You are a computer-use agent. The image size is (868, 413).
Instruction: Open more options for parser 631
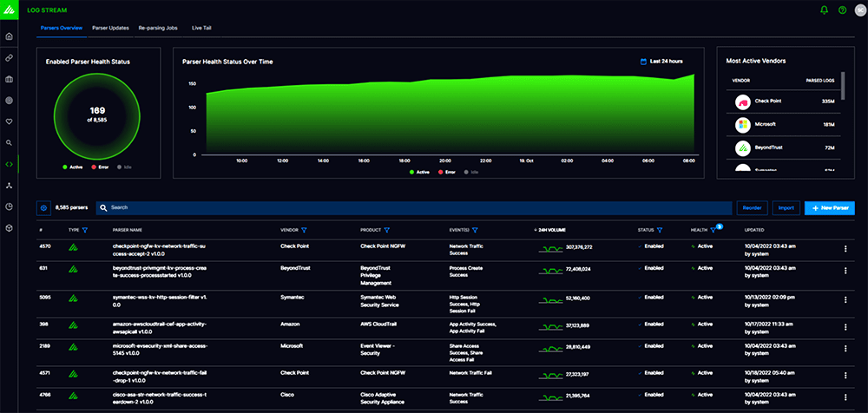[845, 271]
